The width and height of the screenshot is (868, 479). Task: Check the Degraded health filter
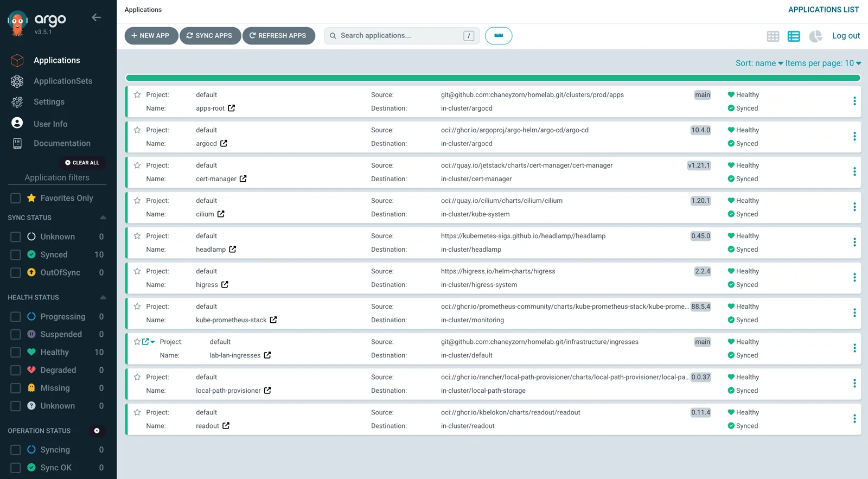click(16, 370)
